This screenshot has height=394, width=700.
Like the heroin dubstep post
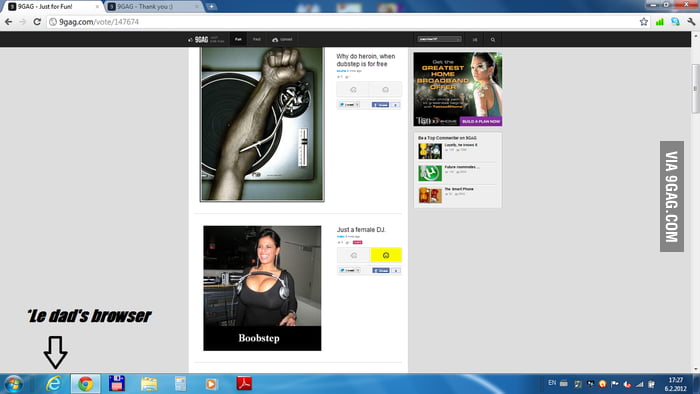353,90
